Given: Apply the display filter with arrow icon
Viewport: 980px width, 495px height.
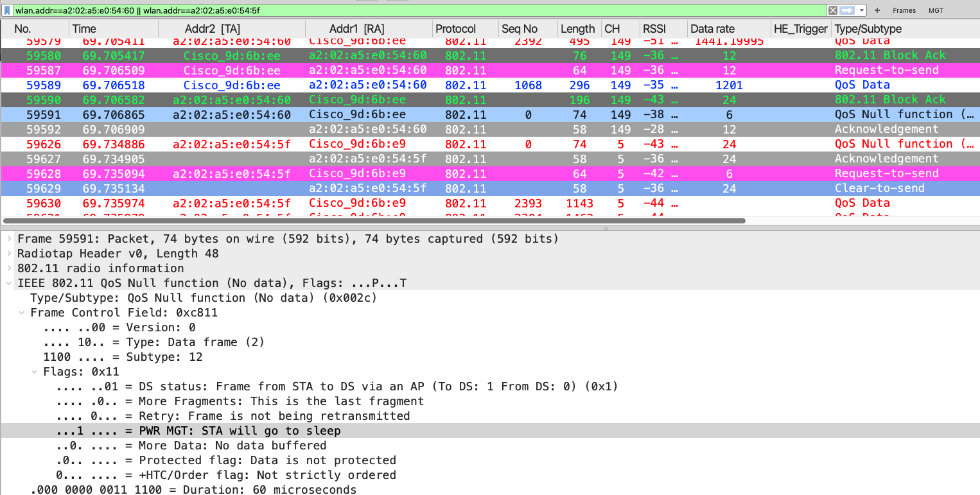Looking at the screenshot, I should pyautogui.click(x=847, y=10).
